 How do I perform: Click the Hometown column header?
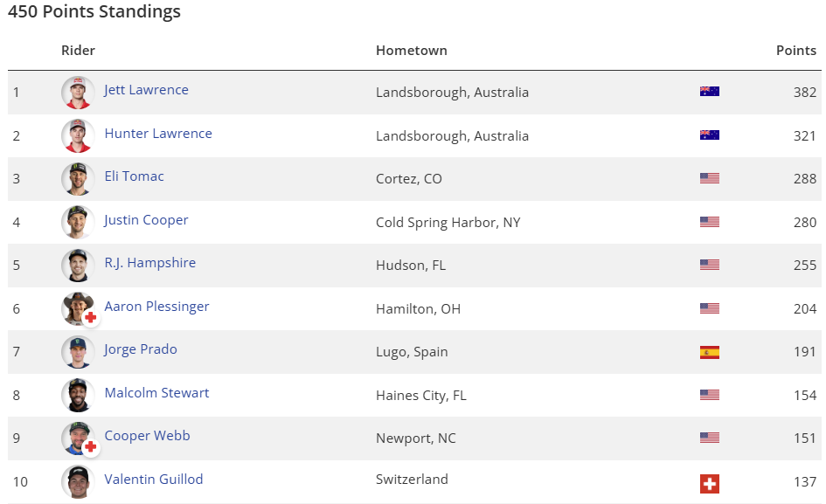(411, 51)
